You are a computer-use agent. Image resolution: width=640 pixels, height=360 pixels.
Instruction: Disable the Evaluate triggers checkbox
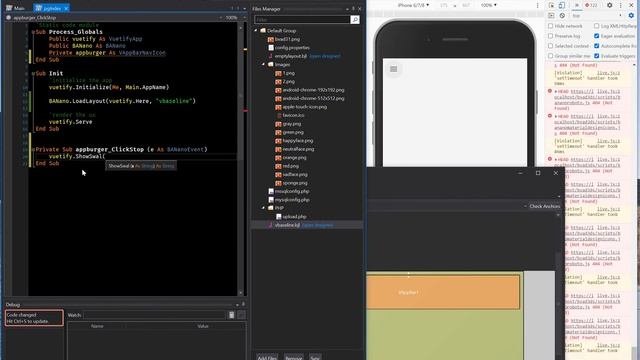pyautogui.click(x=597, y=56)
